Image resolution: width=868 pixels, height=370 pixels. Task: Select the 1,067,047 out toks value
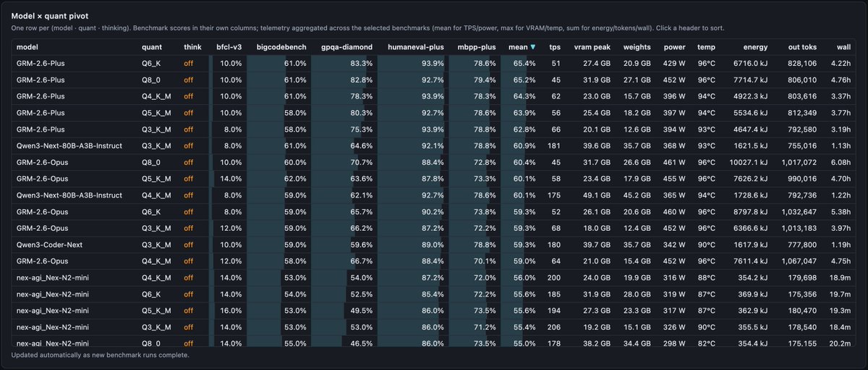tap(799, 261)
